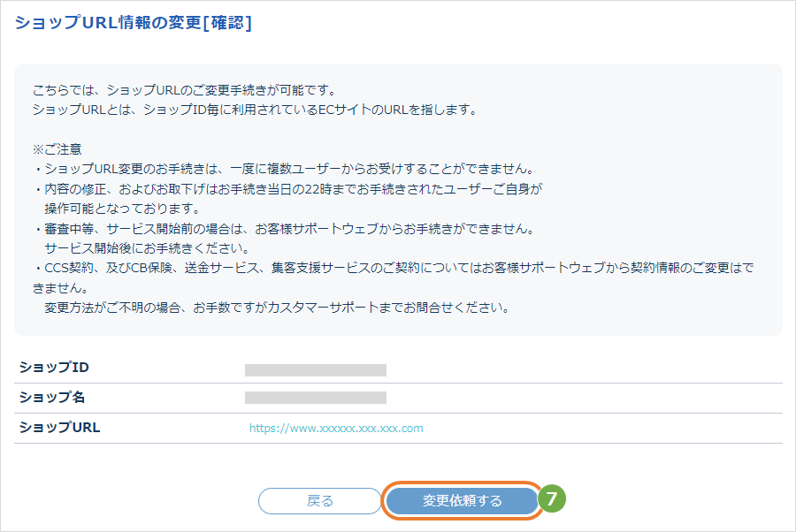
Task: Go back with the 戻る button
Action: (x=320, y=501)
